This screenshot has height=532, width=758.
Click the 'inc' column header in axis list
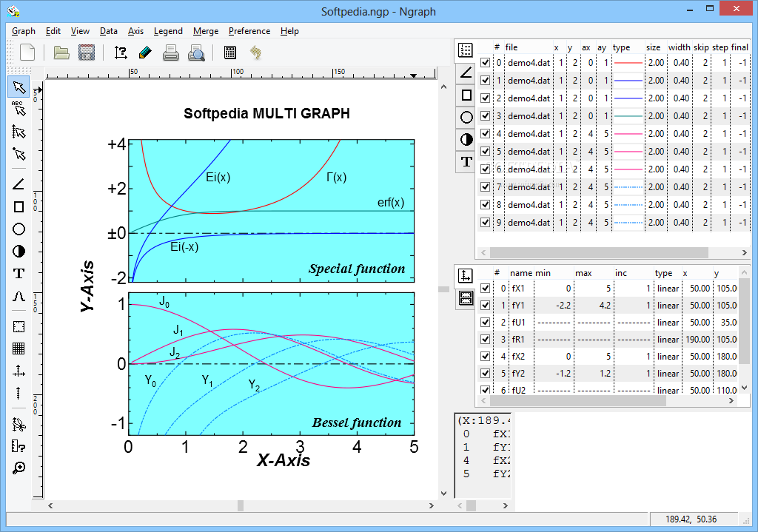(621, 273)
